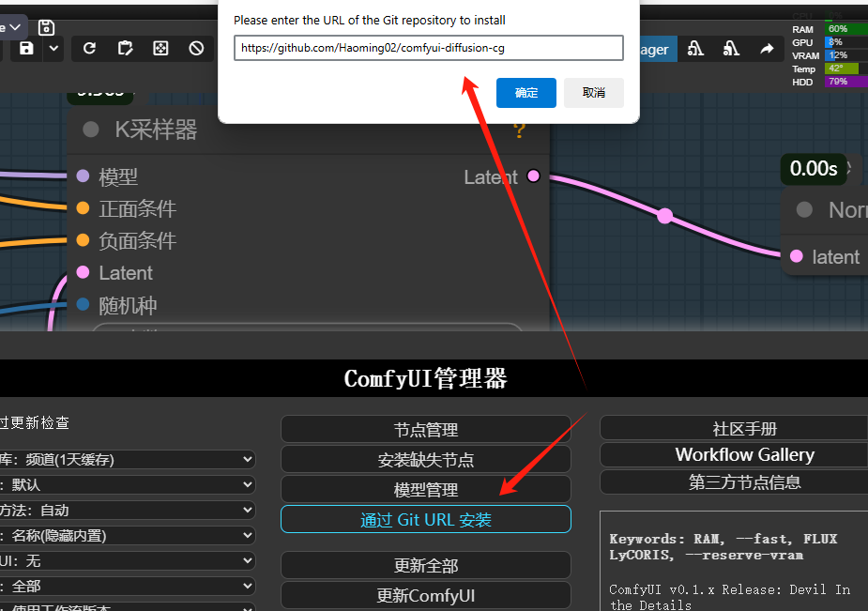Click the solid vacuum cleaner free cache icon

731,49
